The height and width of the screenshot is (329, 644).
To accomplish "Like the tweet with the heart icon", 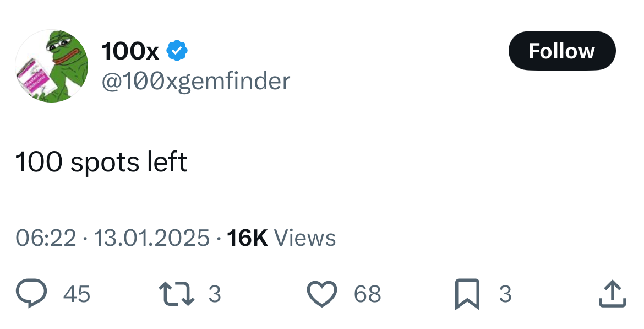I will click(321, 294).
